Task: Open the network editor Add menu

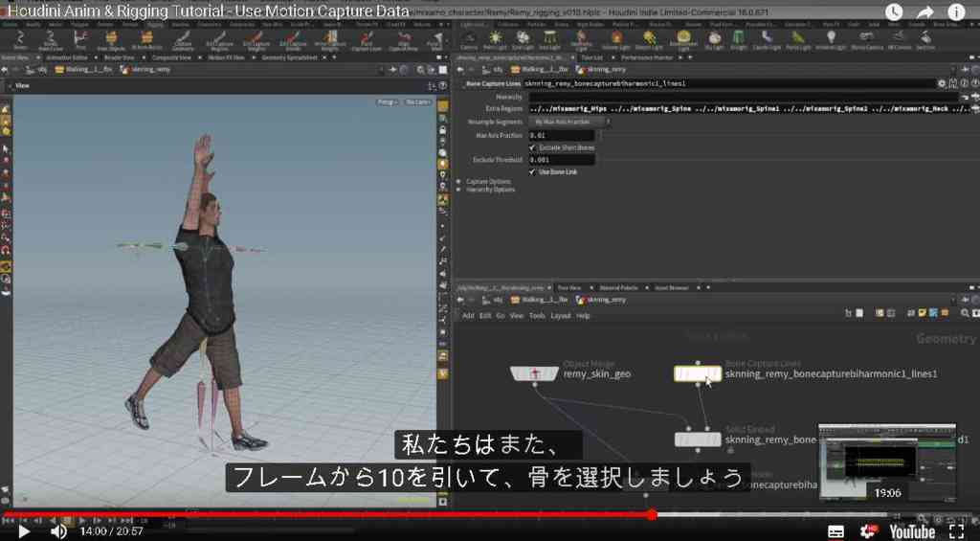Action: (468, 316)
